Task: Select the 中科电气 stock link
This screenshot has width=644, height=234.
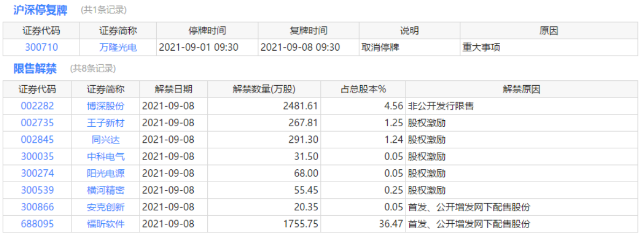Action: (x=106, y=157)
